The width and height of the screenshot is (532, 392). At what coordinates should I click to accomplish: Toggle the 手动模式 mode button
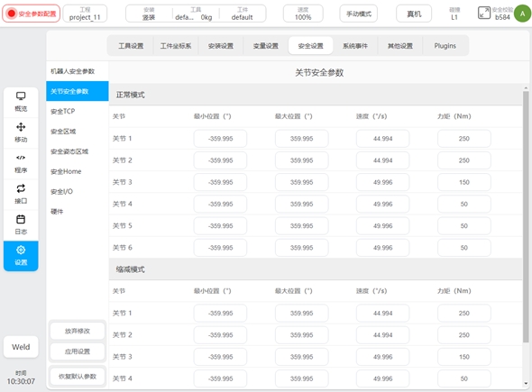358,14
